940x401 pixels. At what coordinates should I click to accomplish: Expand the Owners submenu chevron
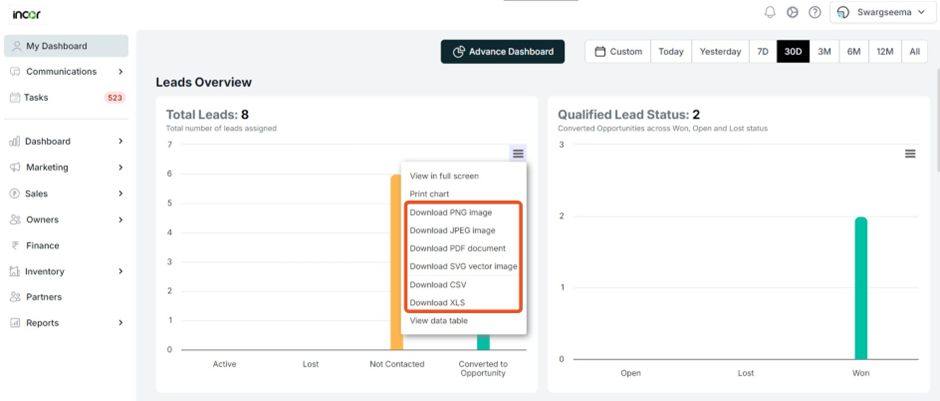pyautogui.click(x=120, y=219)
